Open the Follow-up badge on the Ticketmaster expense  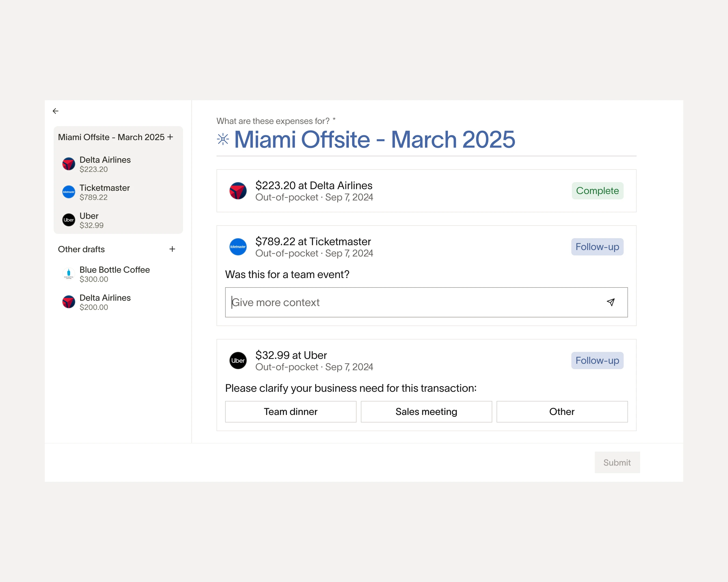click(597, 247)
